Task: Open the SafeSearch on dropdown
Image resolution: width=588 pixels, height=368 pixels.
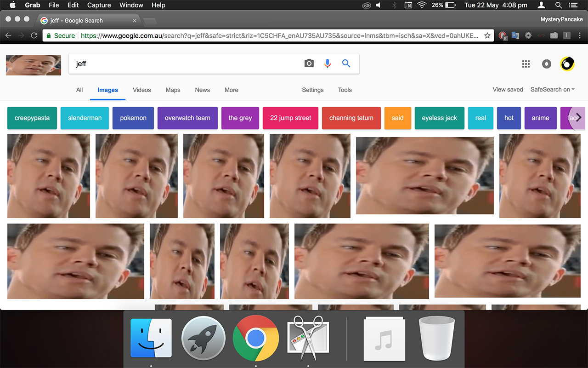Action: (x=552, y=89)
